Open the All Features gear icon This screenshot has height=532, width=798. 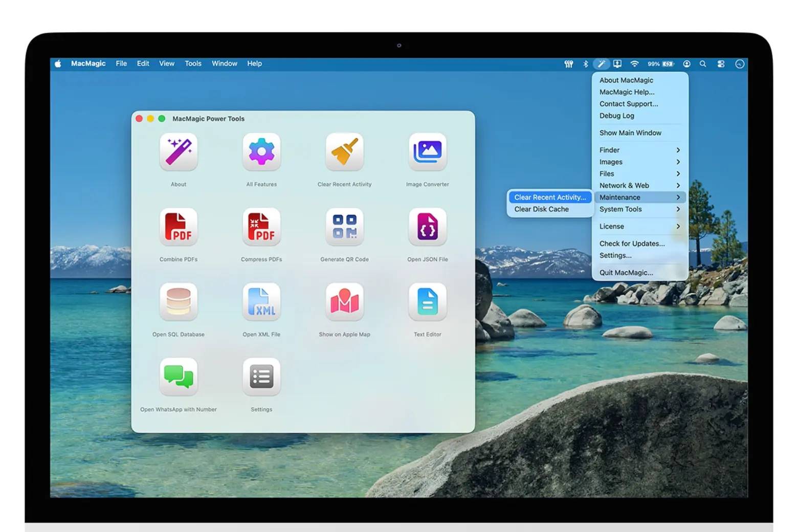point(261,151)
